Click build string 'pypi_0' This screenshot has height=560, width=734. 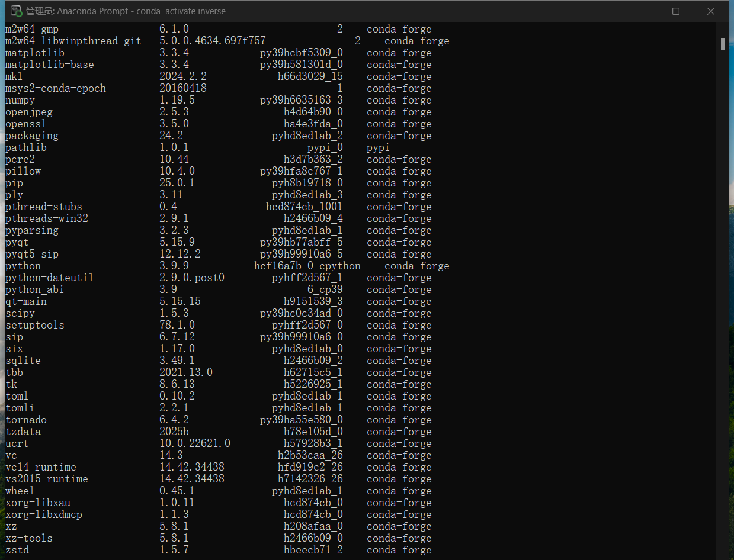[325, 147]
